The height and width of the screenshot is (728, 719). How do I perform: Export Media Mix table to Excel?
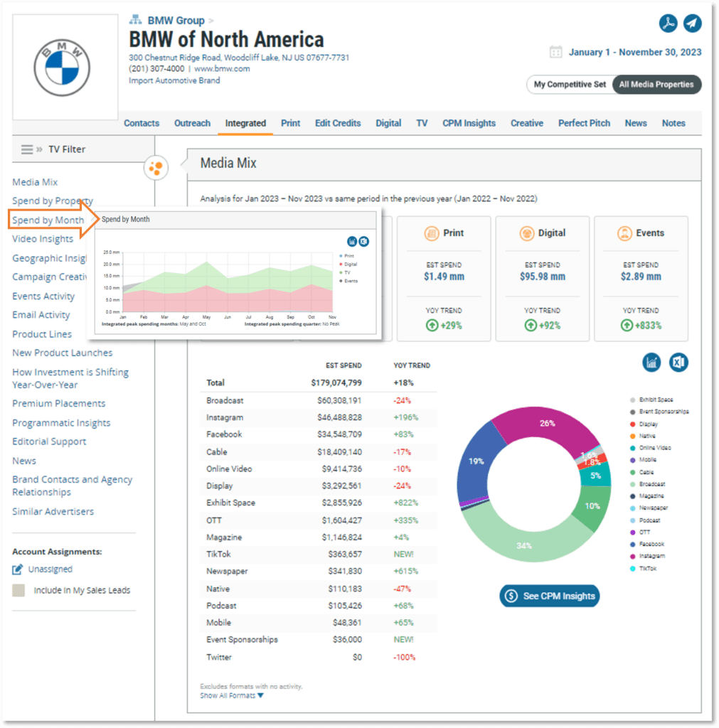[x=678, y=362]
